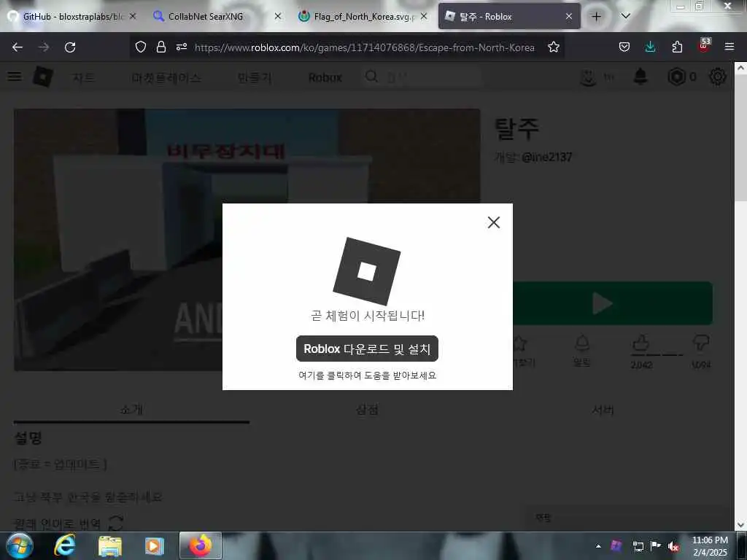The image size is (747, 560).
Task: Dislike the game with thumbs down
Action: pos(700,343)
